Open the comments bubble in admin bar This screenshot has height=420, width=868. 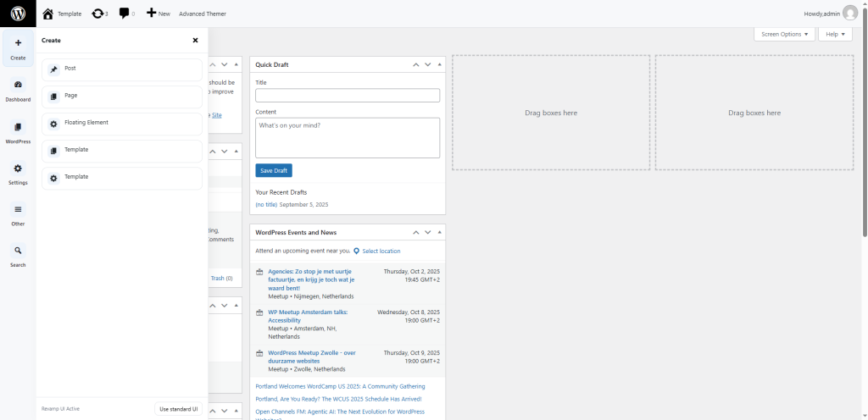(x=125, y=14)
